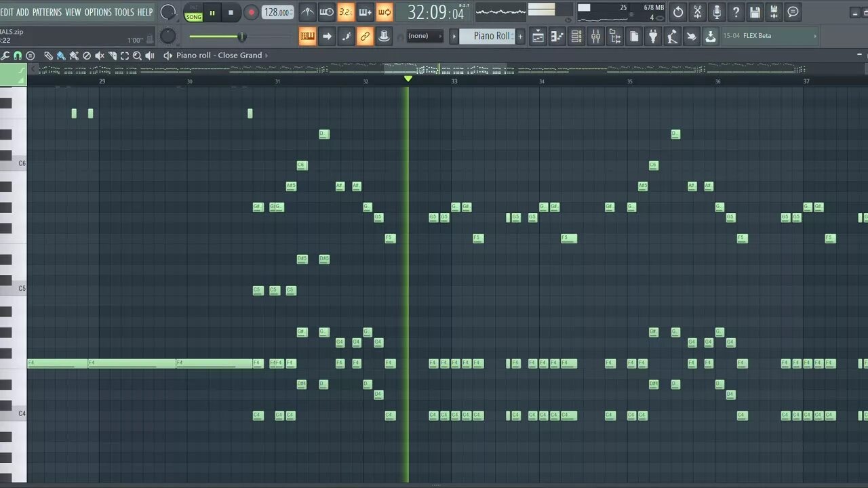
Task: Toggle blend recording overdub
Action: [x=365, y=12]
